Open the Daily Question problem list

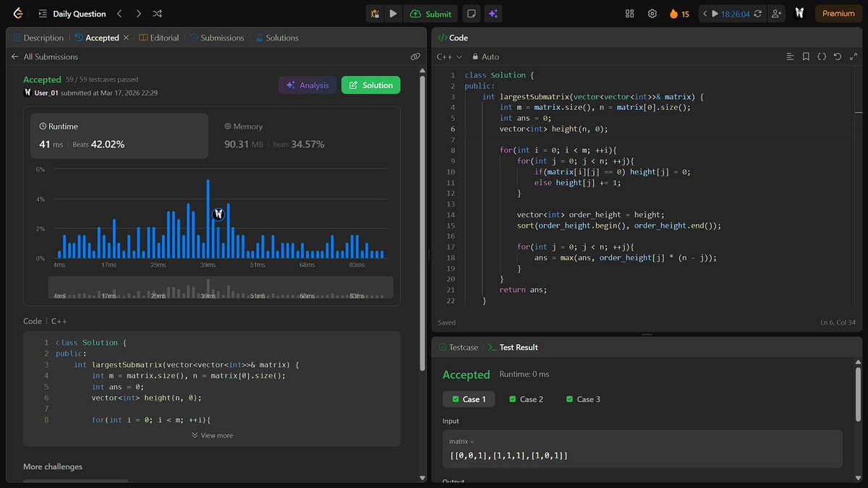pyautogui.click(x=72, y=14)
